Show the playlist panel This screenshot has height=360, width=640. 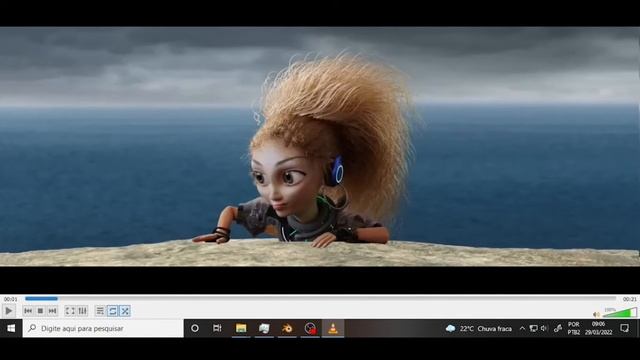(x=100, y=311)
